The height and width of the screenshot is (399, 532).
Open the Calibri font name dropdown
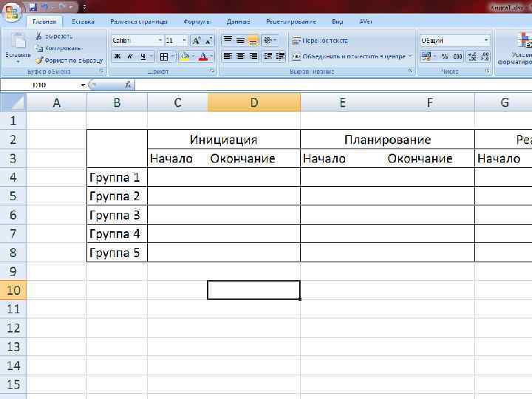pyautogui.click(x=160, y=41)
